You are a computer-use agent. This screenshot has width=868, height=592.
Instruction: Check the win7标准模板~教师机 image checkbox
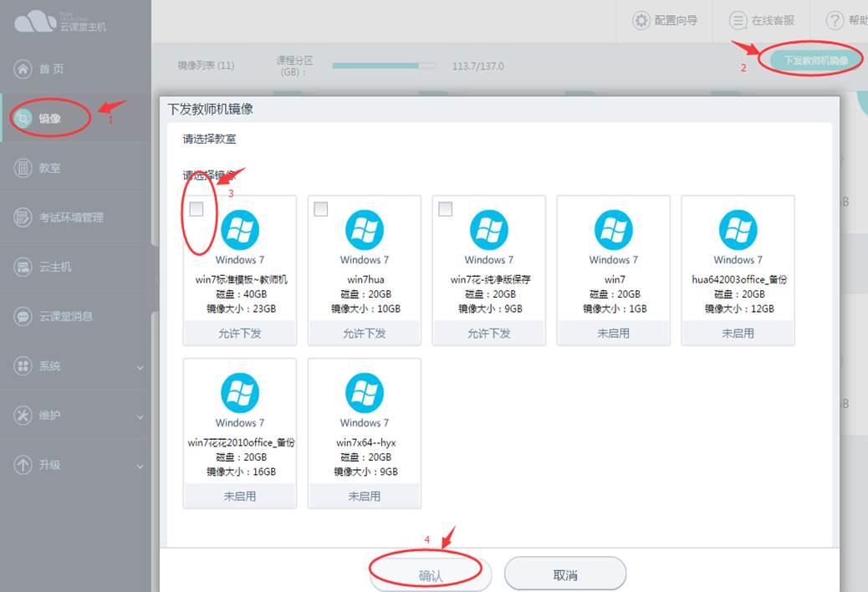(197, 209)
